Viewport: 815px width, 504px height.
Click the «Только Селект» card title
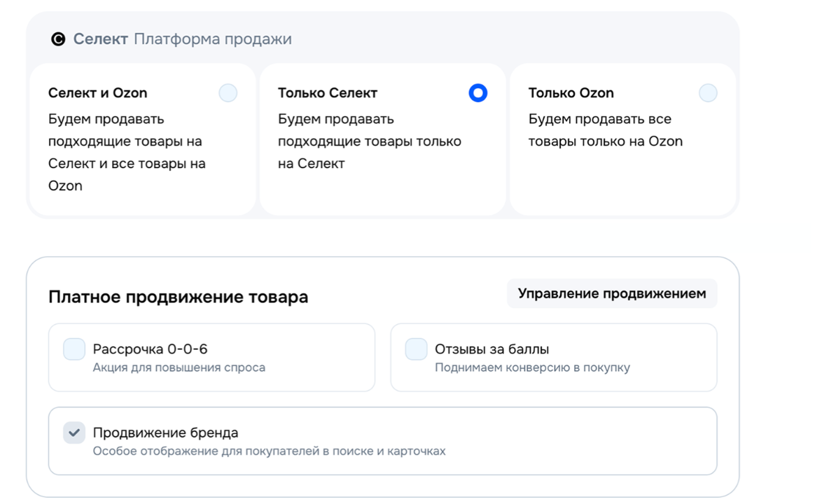[x=327, y=93]
